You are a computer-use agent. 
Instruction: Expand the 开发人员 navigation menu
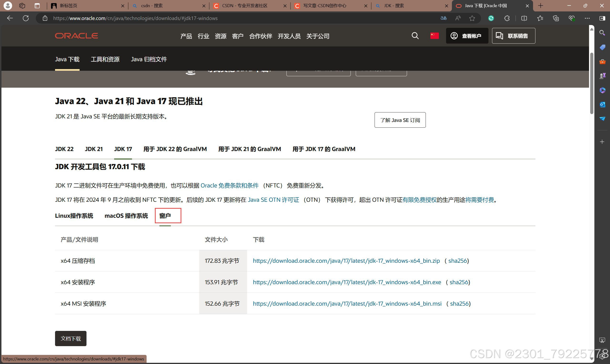pos(289,36)
